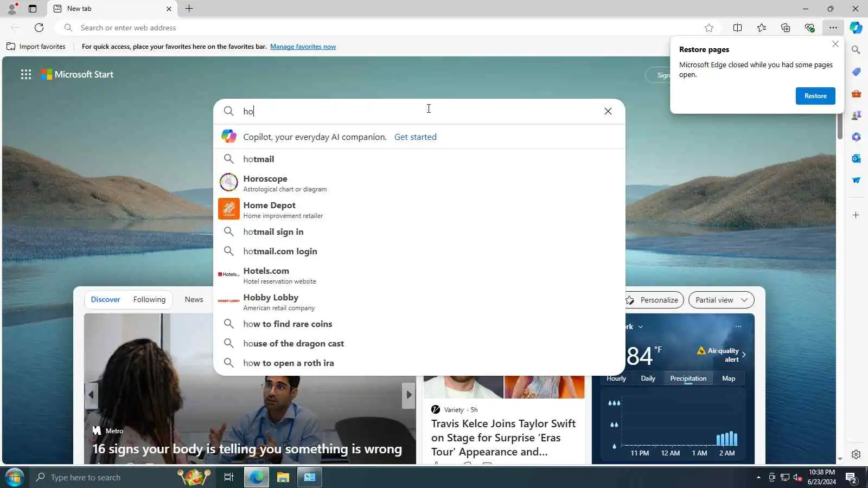Select the 'hotmail' search suggestion

[x=419, y=159]
